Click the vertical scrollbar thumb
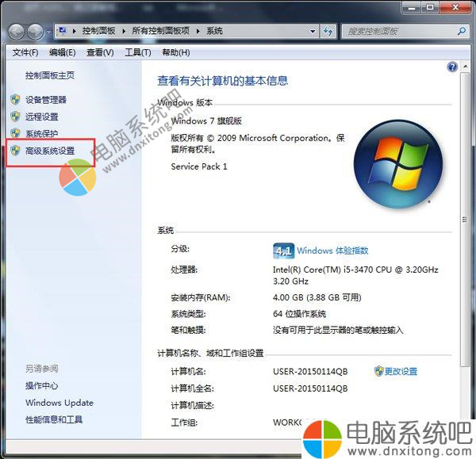 pos(465,220)
